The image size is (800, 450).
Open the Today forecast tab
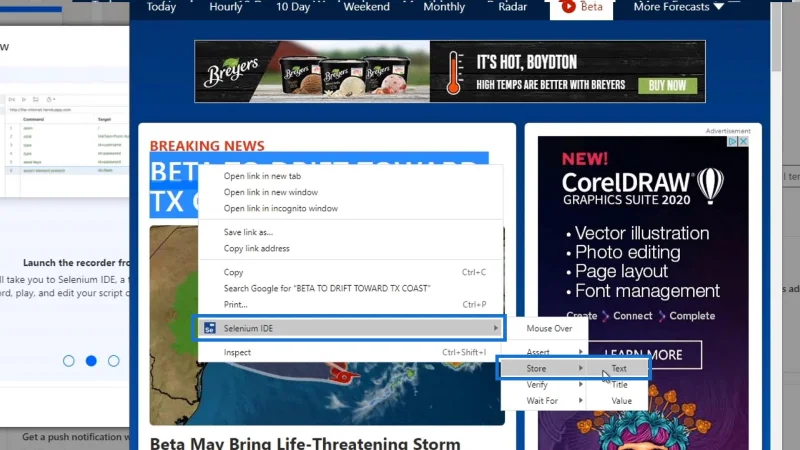coord(161,7)
